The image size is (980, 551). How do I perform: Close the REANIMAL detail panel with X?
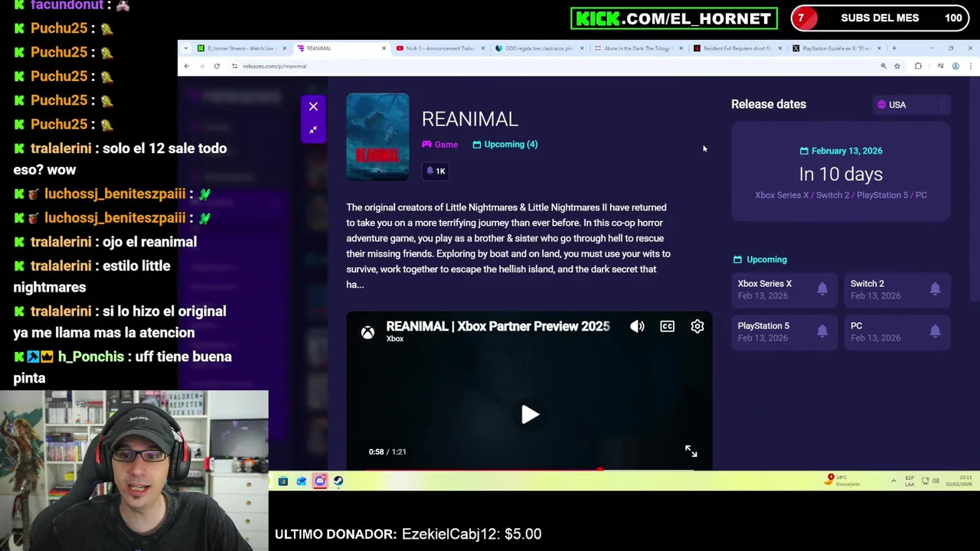313,106
